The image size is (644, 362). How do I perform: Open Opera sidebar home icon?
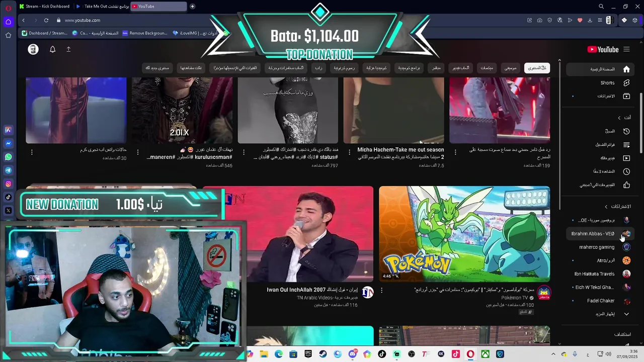pyautogui.click(x=8, y=22)
